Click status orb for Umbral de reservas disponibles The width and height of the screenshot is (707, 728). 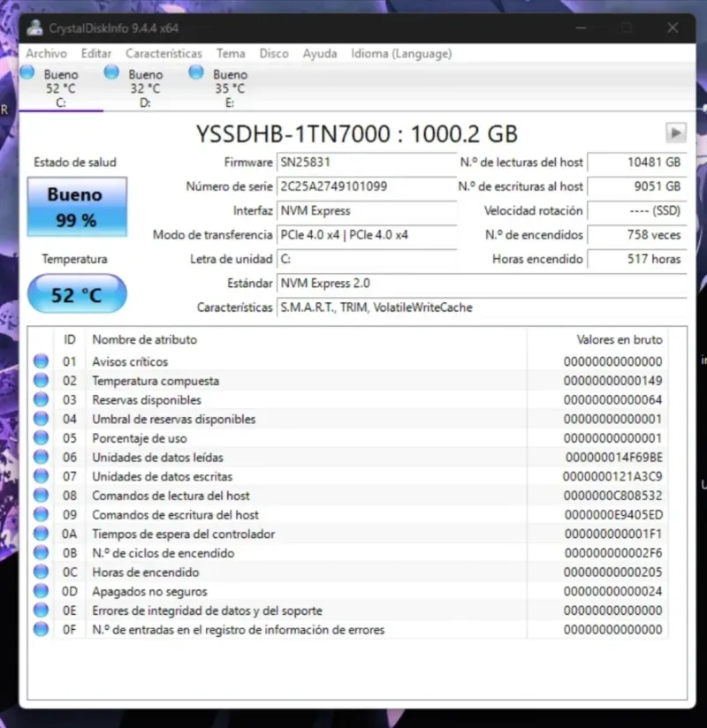[x=41, y=419]
